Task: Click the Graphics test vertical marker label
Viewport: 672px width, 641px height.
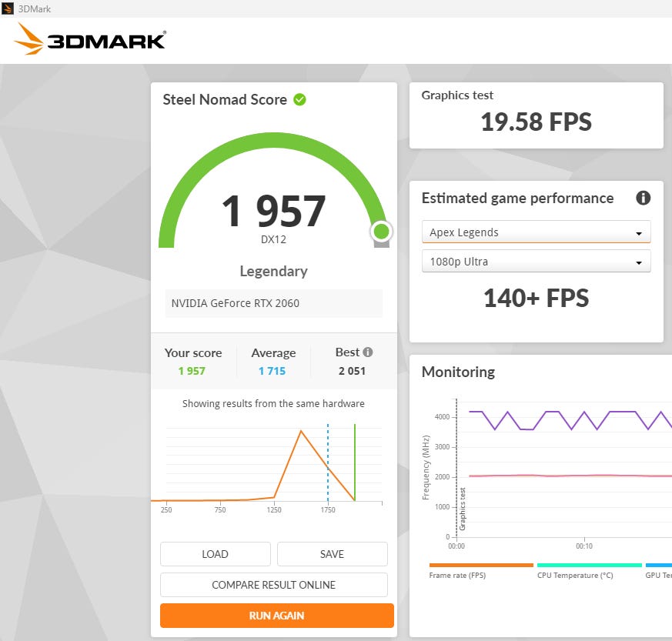Action: click(x=463, y=509)
